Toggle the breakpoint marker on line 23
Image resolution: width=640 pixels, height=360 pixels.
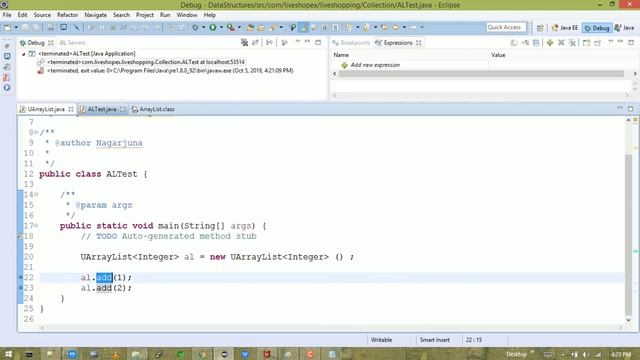[x=20, y=287]
